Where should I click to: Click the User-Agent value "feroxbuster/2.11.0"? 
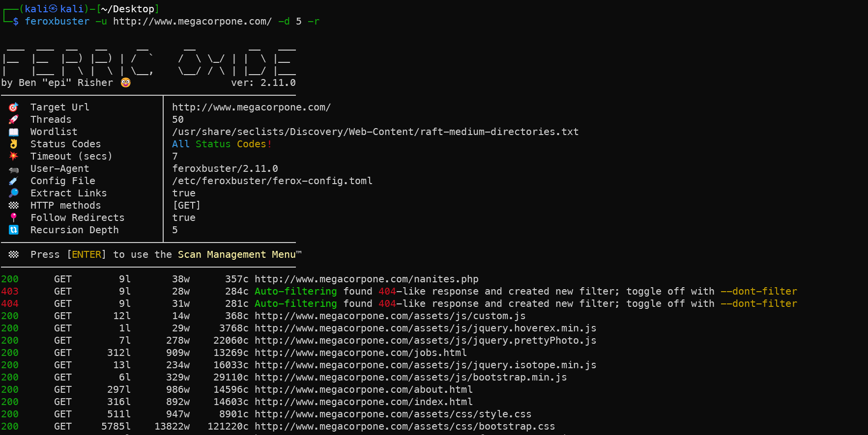(x=225, y=168)
